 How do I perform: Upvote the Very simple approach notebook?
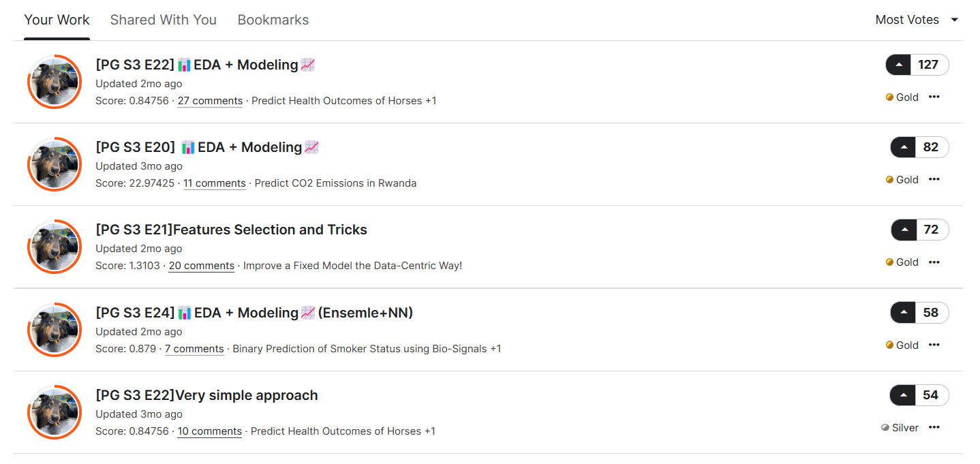[x=903, y=395]
